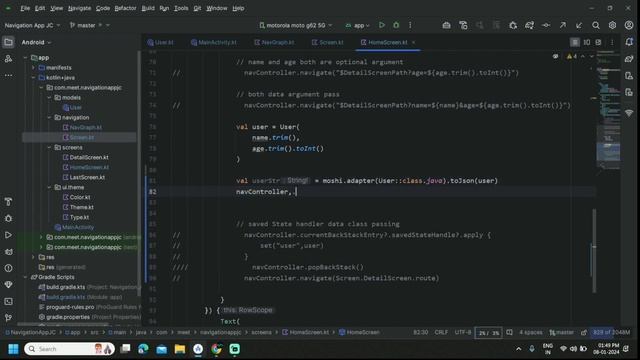Click Git push arrow icon
Image resolution: width=640 pixels, height=360 pixels.
[562, 25]
